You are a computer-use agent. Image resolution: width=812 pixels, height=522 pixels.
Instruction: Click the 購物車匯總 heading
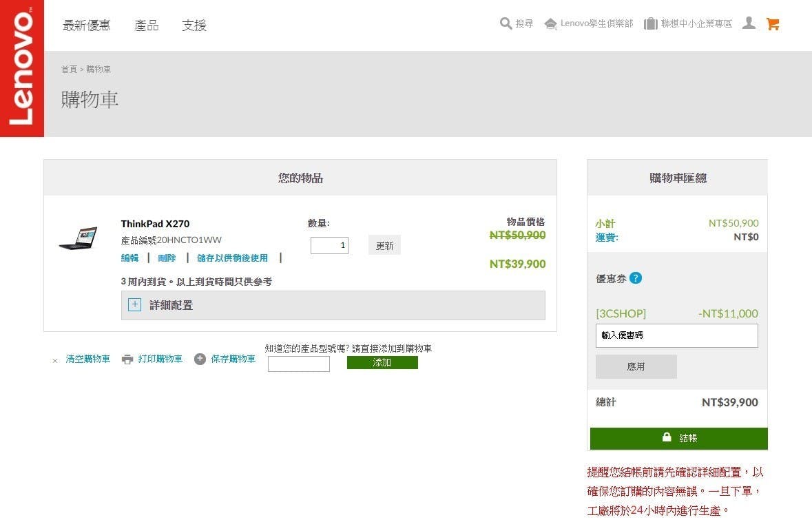[678, 178]
